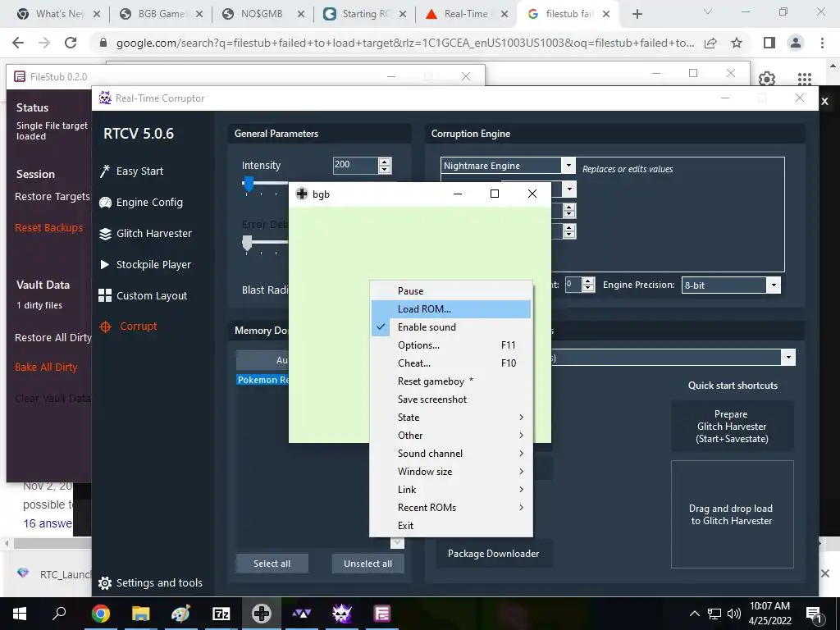Increase Intensity with up stepper
The width and height of the screenshot is (840, 630).
(x=385, y=162)
